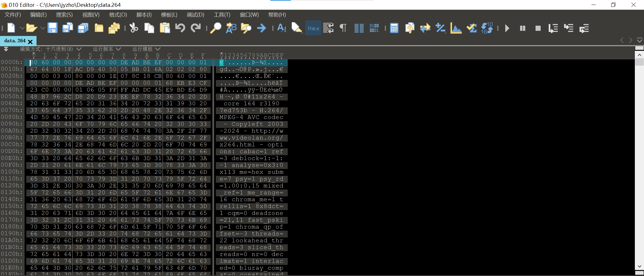Click the Save All icon
The image size is (644, 276).
[83, 28]
